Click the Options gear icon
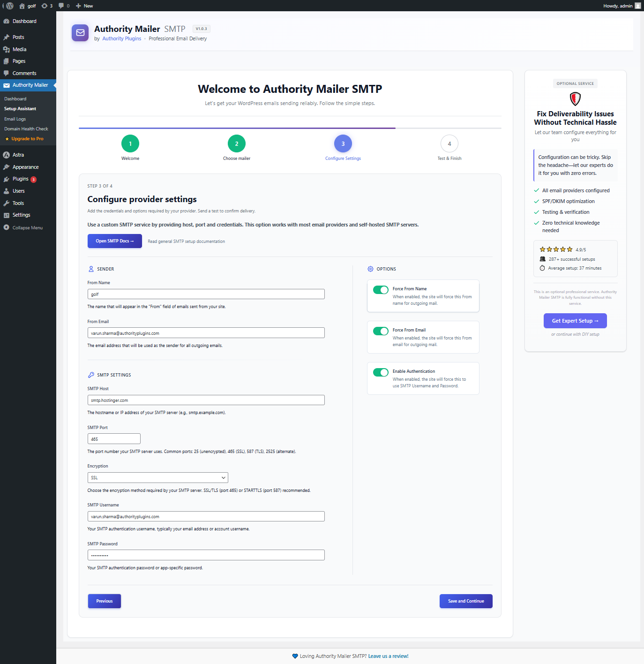 [370, 269]
